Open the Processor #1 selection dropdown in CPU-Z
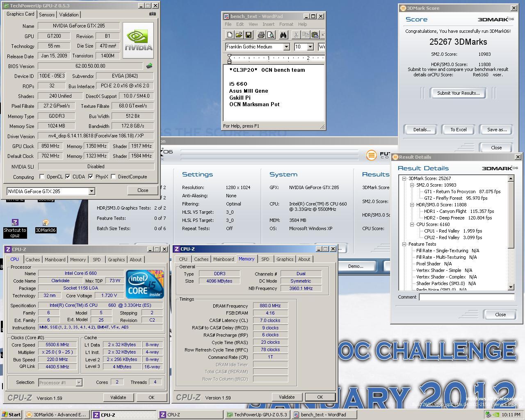This screenshot has height=420, width=525. click(79, 382)
